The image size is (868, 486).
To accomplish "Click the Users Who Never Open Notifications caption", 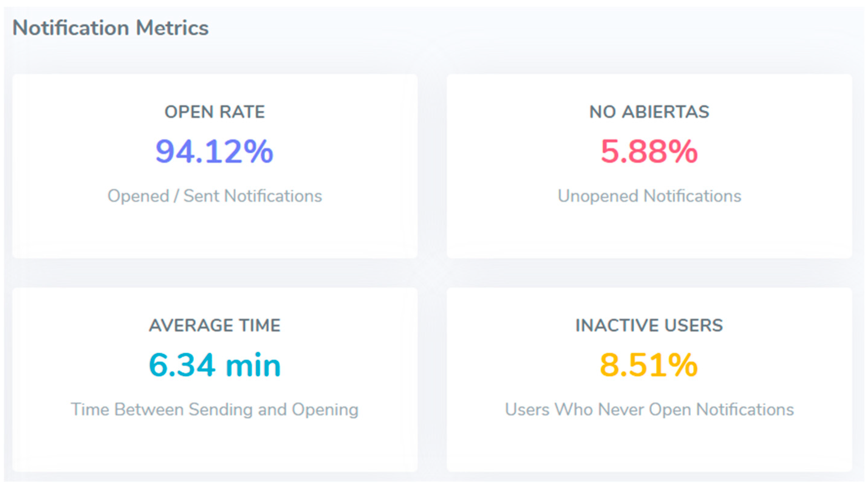I will point(649,410).
